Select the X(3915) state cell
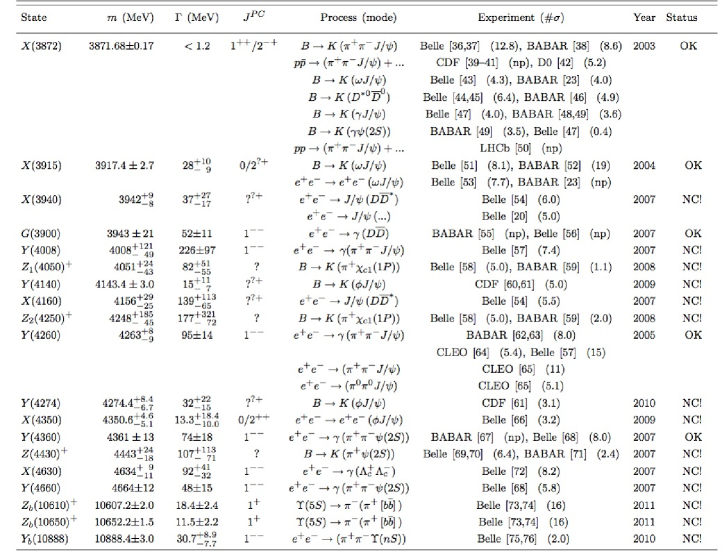 point(41,166)
